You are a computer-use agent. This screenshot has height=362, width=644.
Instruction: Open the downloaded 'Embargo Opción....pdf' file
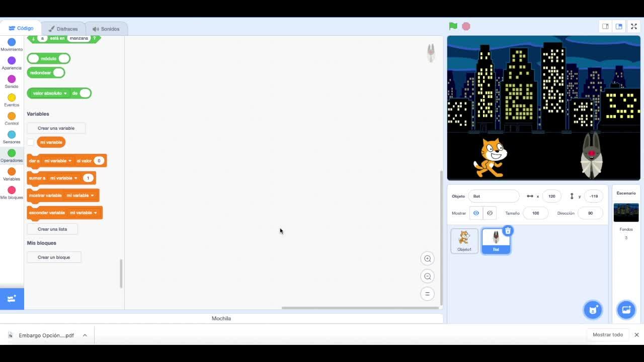46,335
